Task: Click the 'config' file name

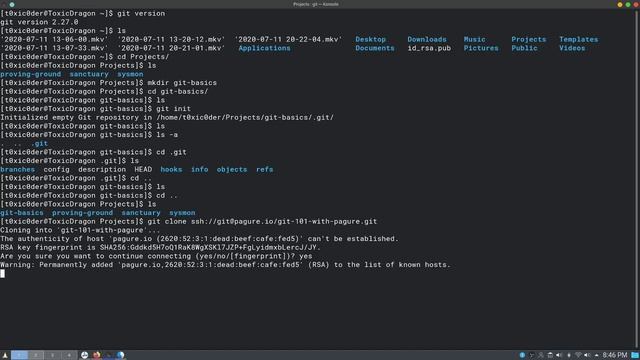Action: pos(56,169)
